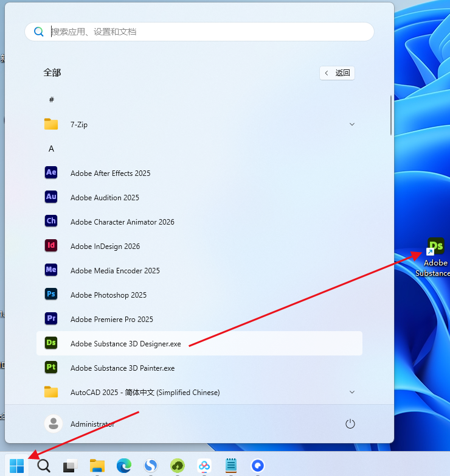Launch Microsoft Edge from taskbar
The image size is (450, 476).
(124, 466)
